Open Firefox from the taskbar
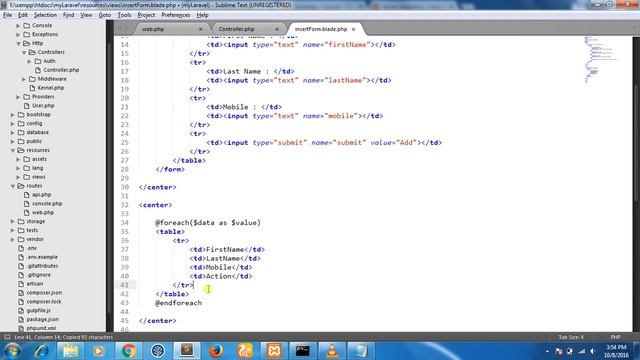Screen dimensions: 640x360 coord(216,351)
